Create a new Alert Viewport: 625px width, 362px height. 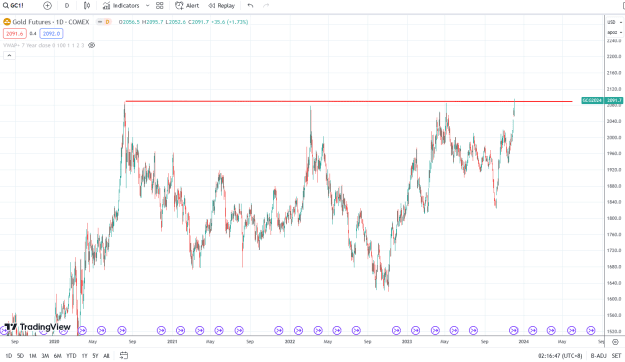[187, 6]
